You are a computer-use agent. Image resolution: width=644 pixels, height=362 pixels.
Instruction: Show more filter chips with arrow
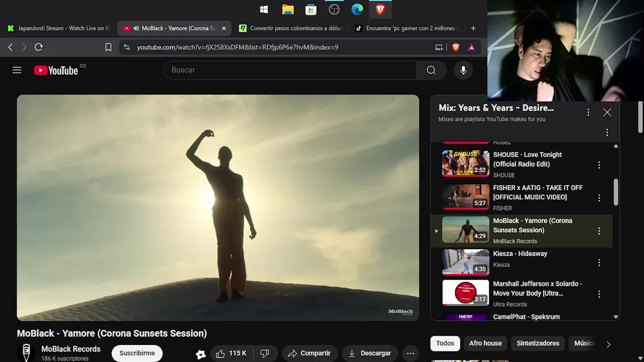click(x=608, y=344)
